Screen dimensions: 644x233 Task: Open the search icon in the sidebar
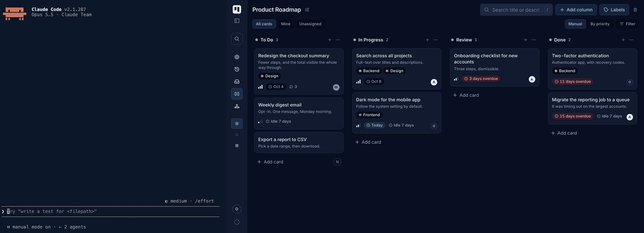[x=237, y=39]
